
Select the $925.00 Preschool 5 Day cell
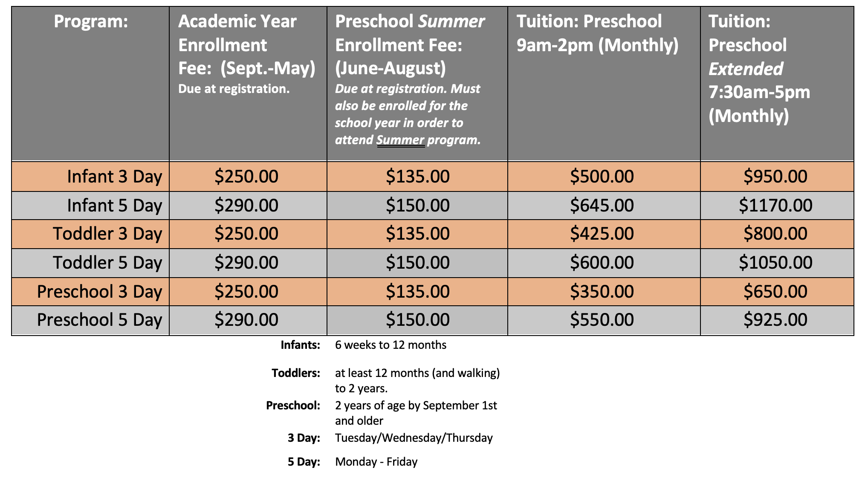click(775, 320)
